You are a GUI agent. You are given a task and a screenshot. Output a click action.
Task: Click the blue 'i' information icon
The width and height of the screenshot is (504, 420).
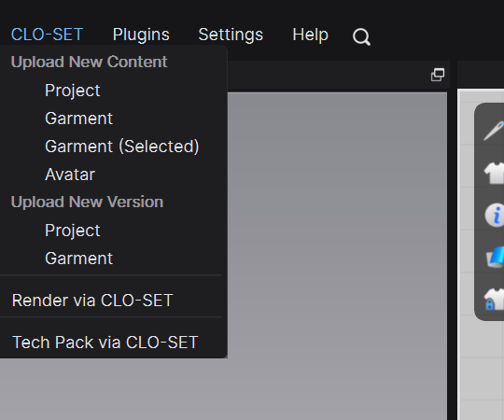pyautogui.click(x=495, y=215)
